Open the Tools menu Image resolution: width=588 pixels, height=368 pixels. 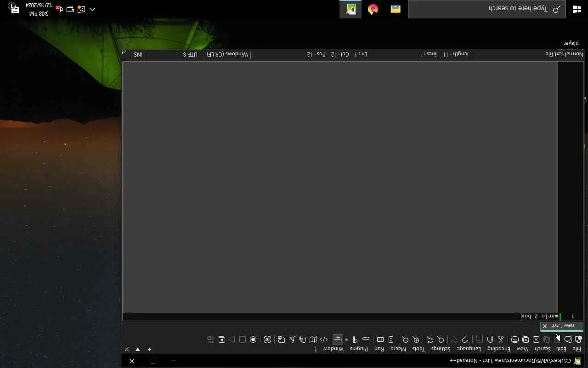click(418, 349)
